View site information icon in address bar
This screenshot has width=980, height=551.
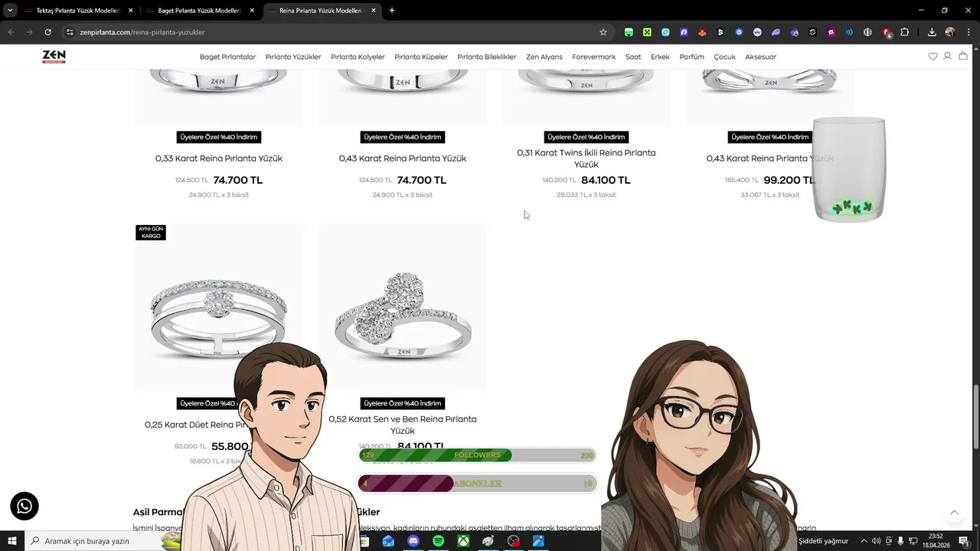[x=70, y=32]
